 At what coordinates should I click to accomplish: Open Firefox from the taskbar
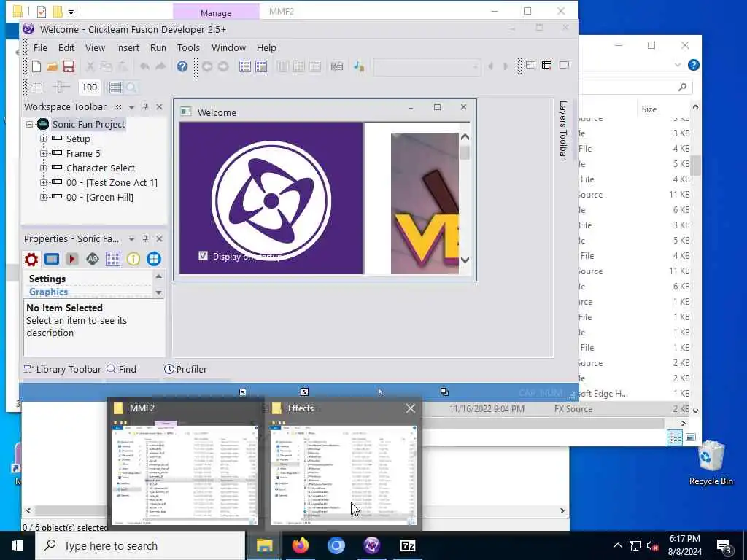click(300, 545)
